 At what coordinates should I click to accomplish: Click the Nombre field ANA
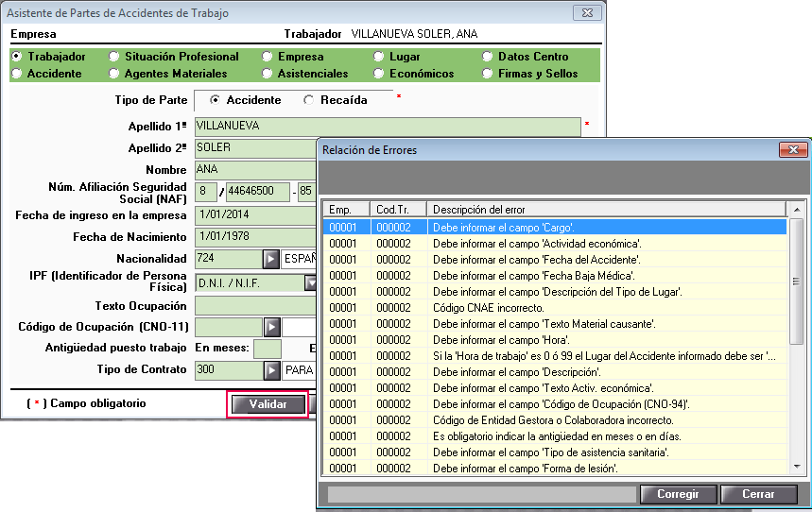point(255,170)
